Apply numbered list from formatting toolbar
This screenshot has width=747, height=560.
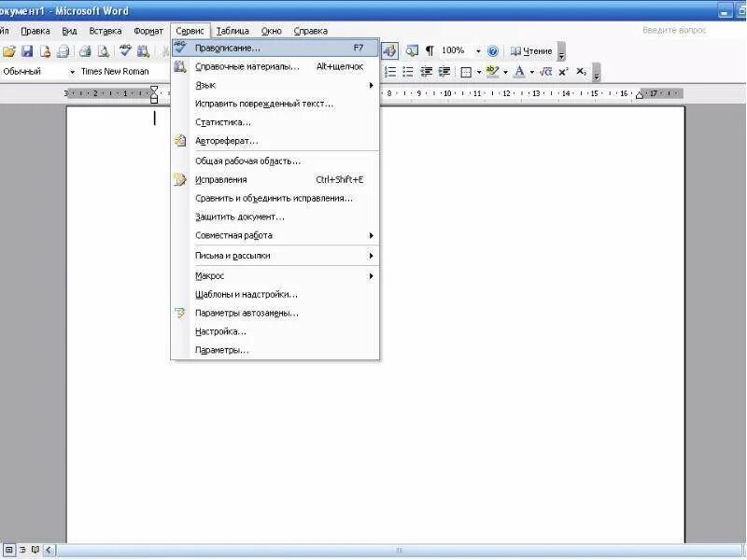390,72
